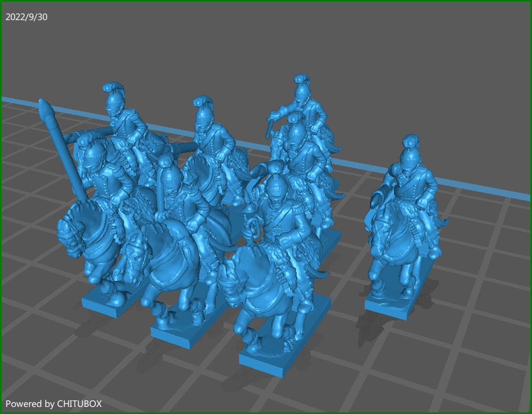Viewport: 532px width, 414px height.
Task: Click the 2022/9/30 date stamp
Action: tap(26, 17)
